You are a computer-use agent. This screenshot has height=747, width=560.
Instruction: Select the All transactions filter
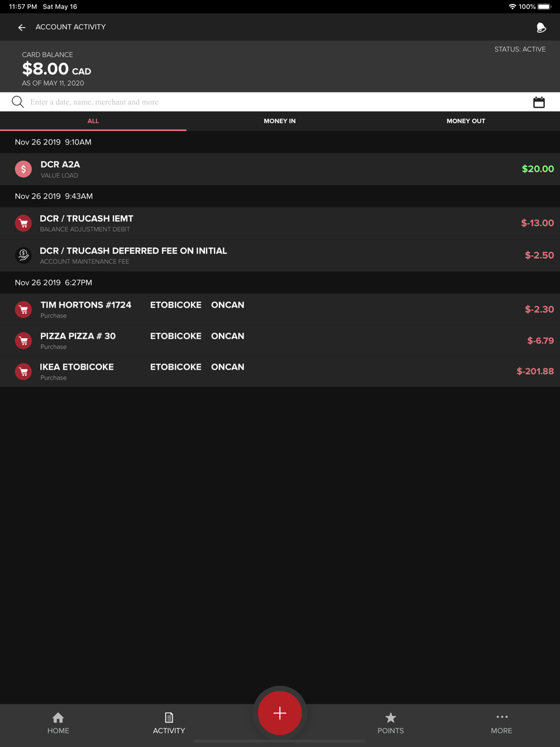93,121
